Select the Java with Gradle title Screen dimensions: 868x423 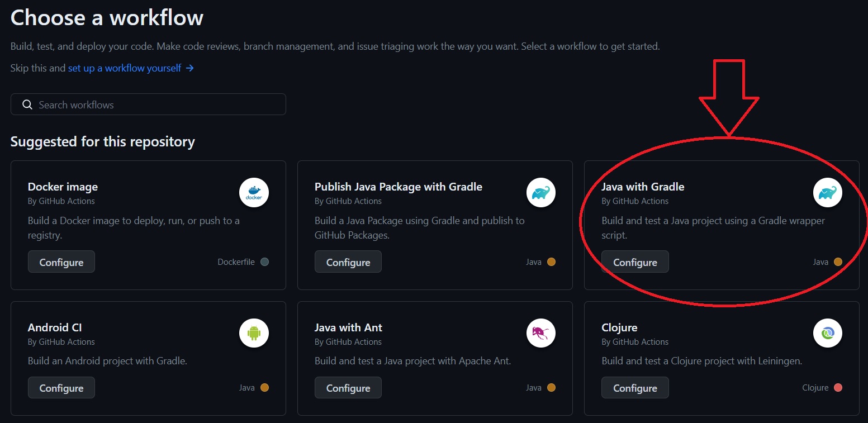[643, 187]
